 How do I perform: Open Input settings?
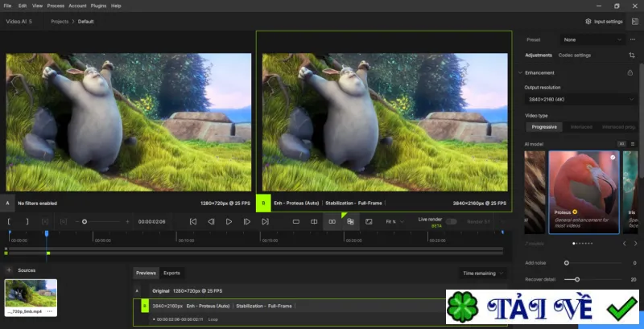pos(605,22)
